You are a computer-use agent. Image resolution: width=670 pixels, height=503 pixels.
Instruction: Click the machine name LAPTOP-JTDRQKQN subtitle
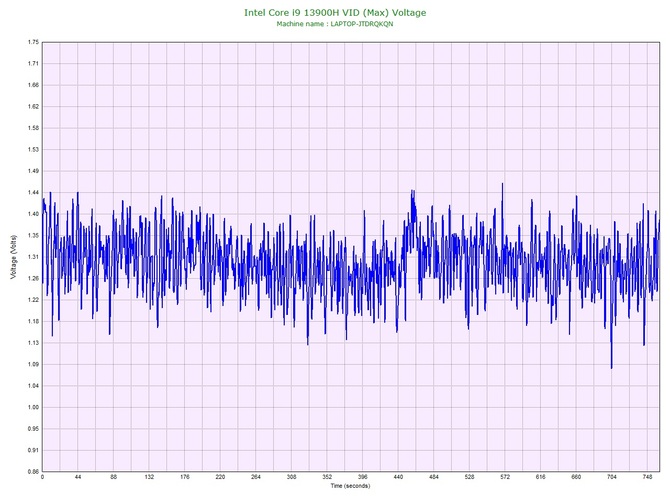[335, 24]
